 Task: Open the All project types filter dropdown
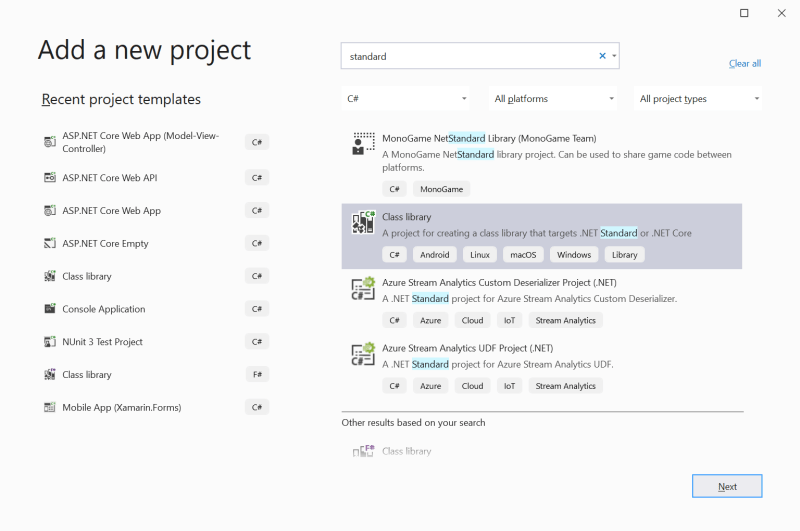pos(698,98)
